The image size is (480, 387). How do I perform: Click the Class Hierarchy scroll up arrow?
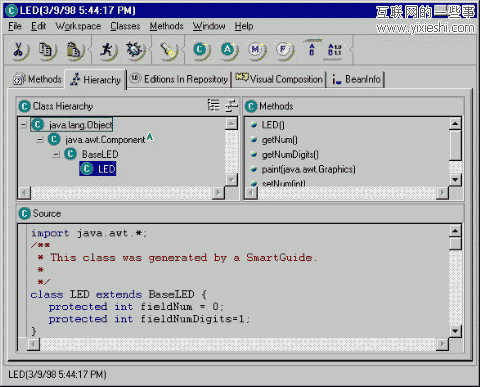point(231,124)
